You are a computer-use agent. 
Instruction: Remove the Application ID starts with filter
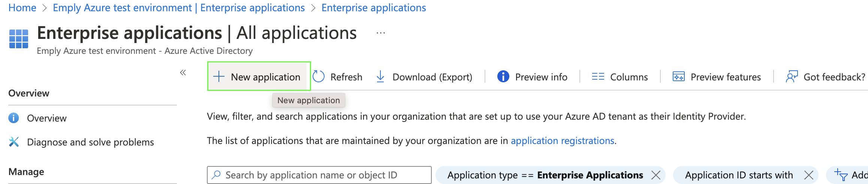pyautogui.click(x=809, y=175)
